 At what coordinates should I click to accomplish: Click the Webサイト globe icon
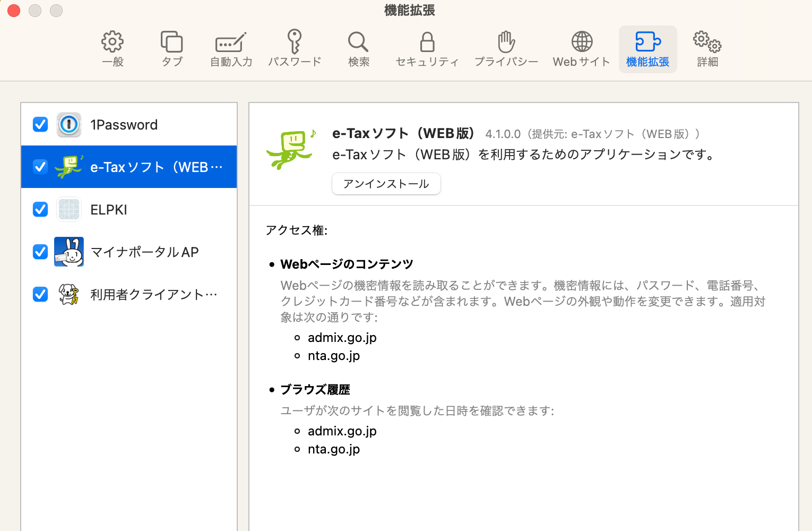582,42
